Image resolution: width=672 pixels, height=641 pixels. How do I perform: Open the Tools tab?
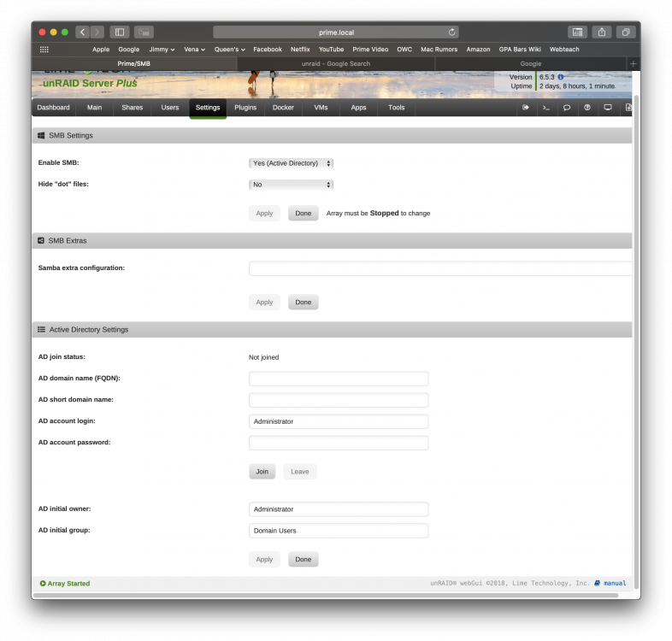[397, 108]
